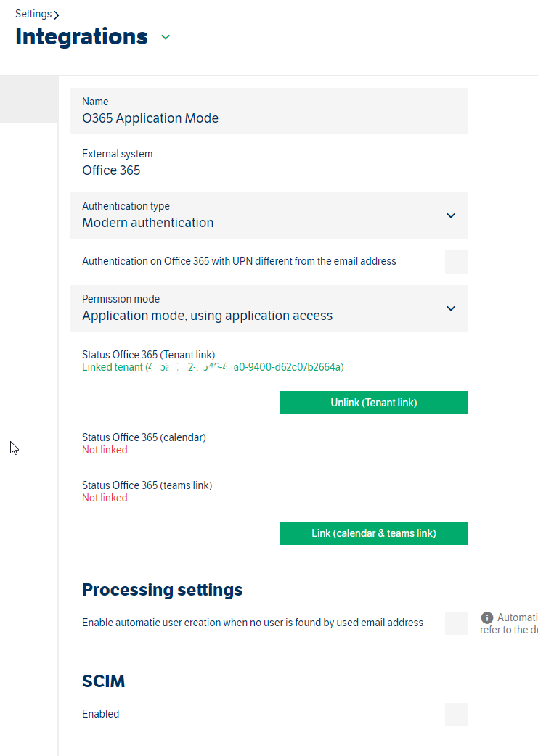Click the Settings breadcrumb link
This screenshot has width=538, height=756.
(33, 14)
